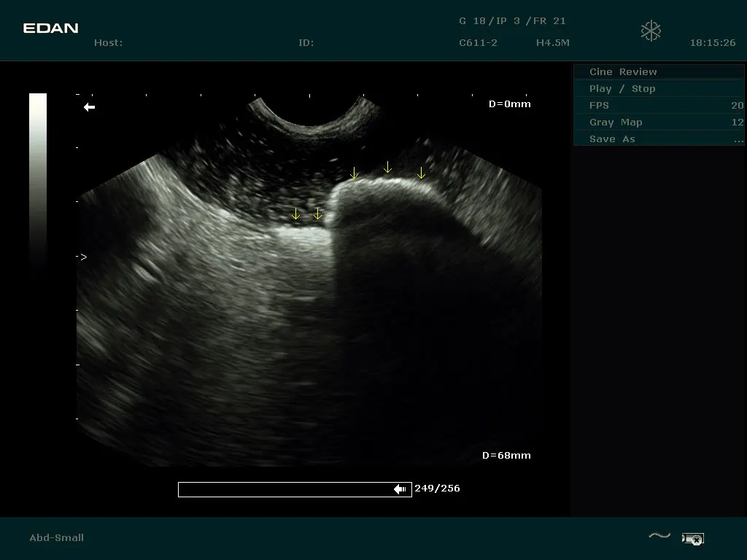Select the Host field in the header
Image resolution: width=747 pixels, height=560 pixels.
109,43
